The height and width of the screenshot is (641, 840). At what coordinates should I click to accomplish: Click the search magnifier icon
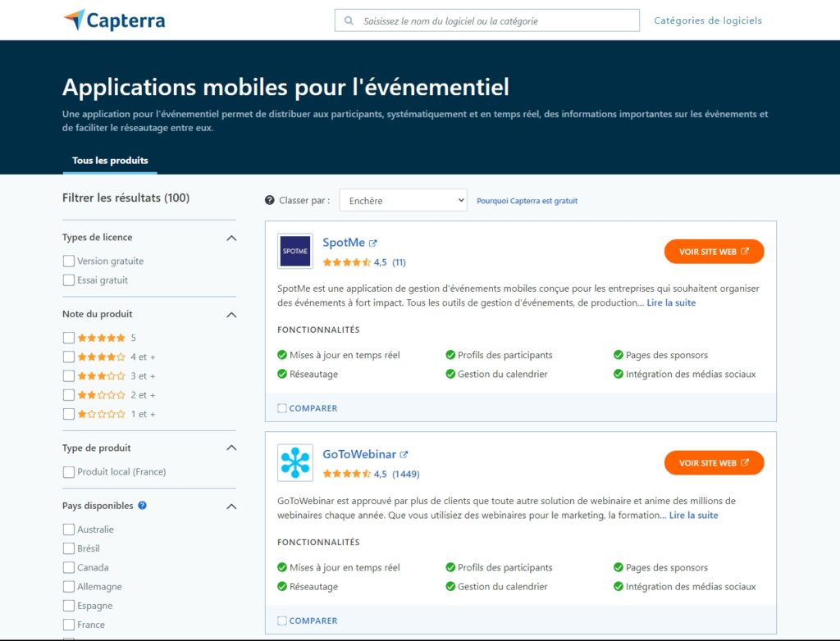349,20
